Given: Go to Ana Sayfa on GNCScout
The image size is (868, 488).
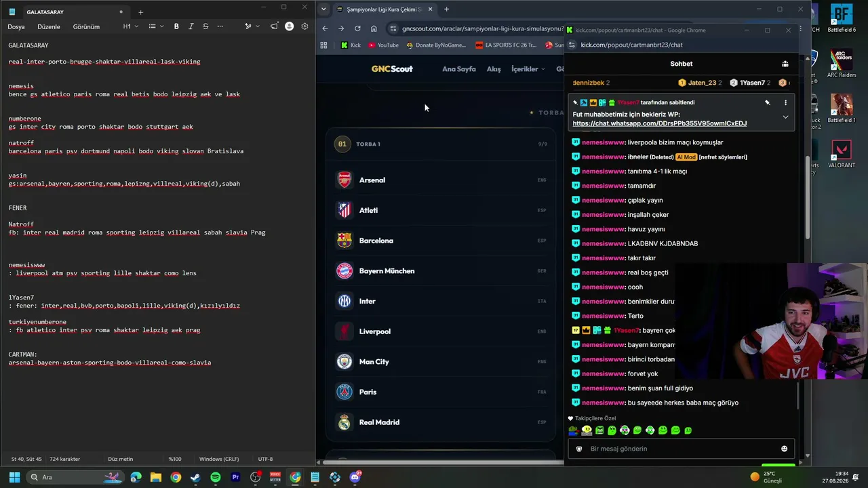Looking at the screenshot, I should pos(459,69).
